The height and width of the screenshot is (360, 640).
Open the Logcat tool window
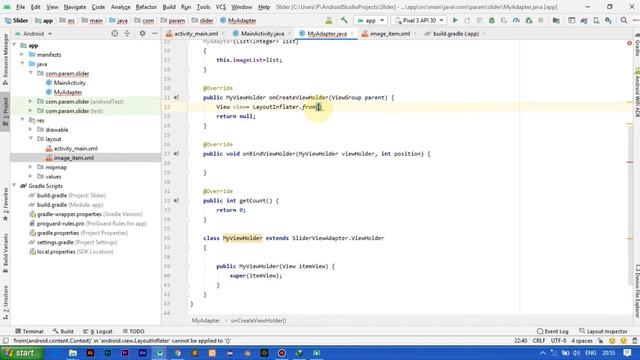pos(98,331)
